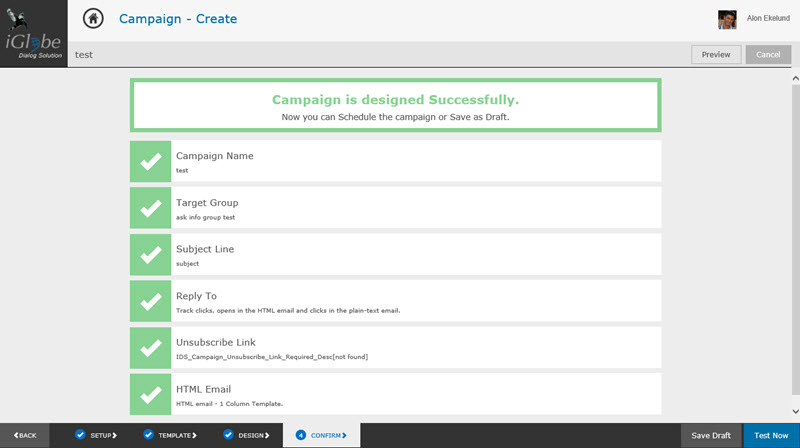The width and height of the screenshot is (800, 448).
Task: Go to the Template step
Action: coord(170,435)
